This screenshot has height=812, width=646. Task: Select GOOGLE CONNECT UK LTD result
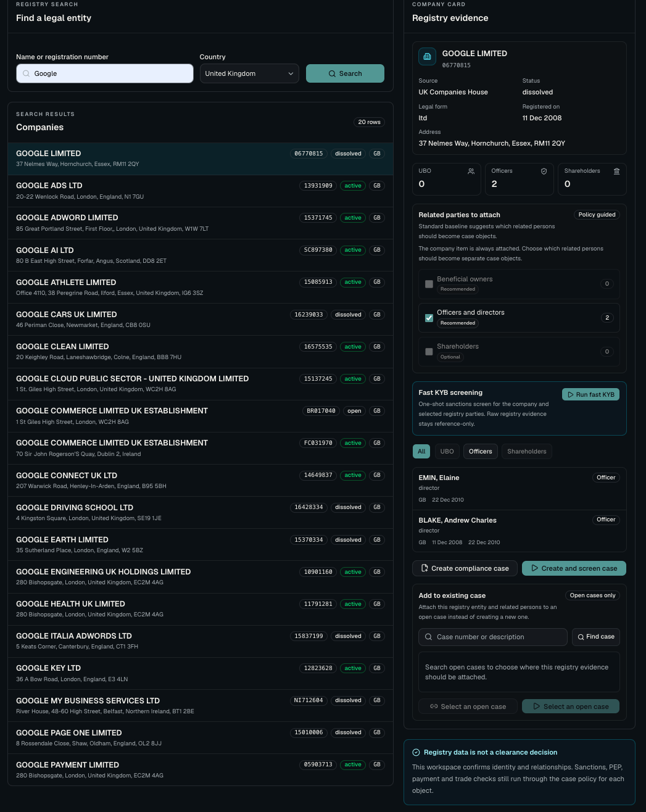tap(201, 481)
